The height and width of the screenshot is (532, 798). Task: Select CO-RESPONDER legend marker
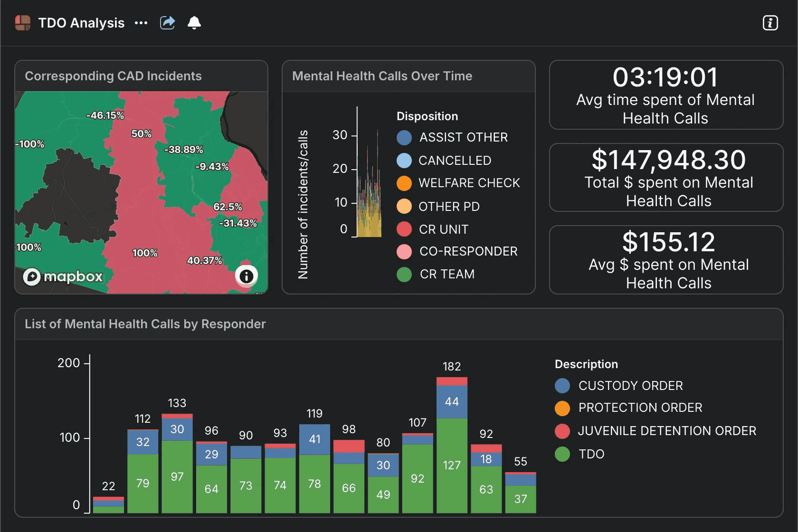click(x=404, y=251)
